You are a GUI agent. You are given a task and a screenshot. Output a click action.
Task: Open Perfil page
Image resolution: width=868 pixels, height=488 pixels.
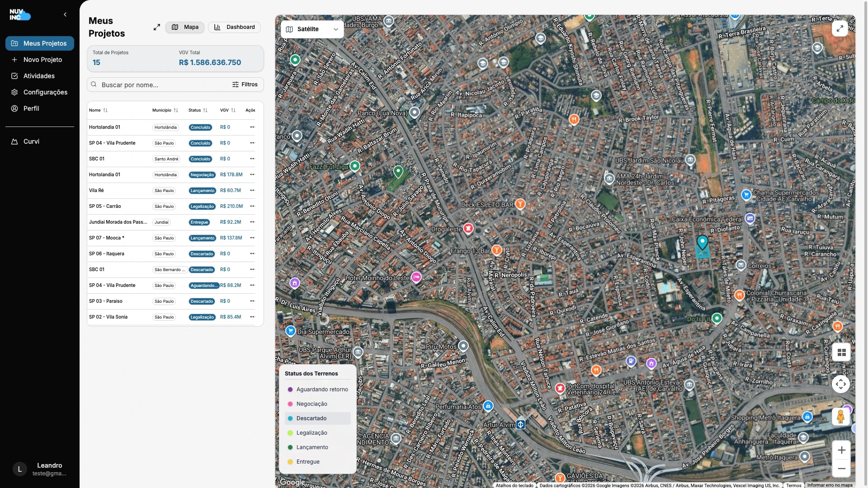[40, 108]
